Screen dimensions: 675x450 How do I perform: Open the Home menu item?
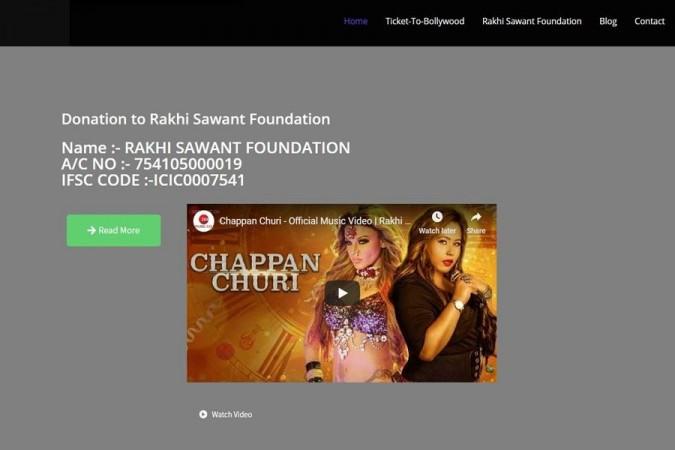point(356,21)
